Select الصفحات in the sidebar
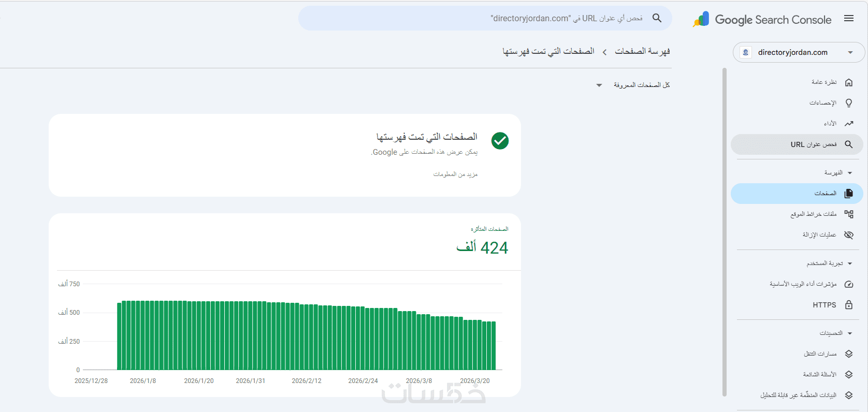Screen dimensions: 868x412 tap(797, 194)
